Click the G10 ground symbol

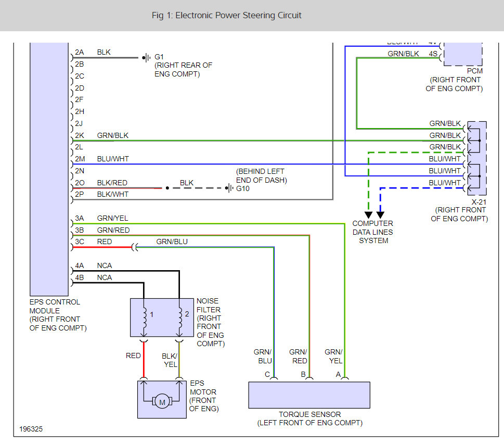click(x=229, y=188)
